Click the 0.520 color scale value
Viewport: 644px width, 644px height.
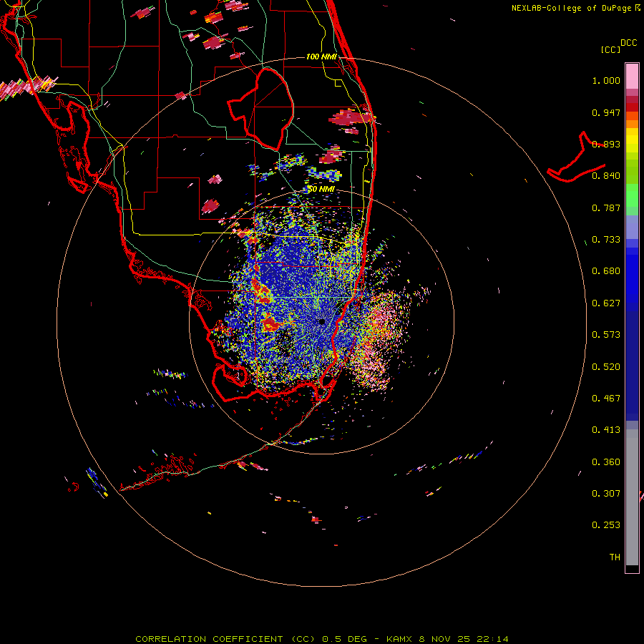pyautogui.click(x=606, y=367)
